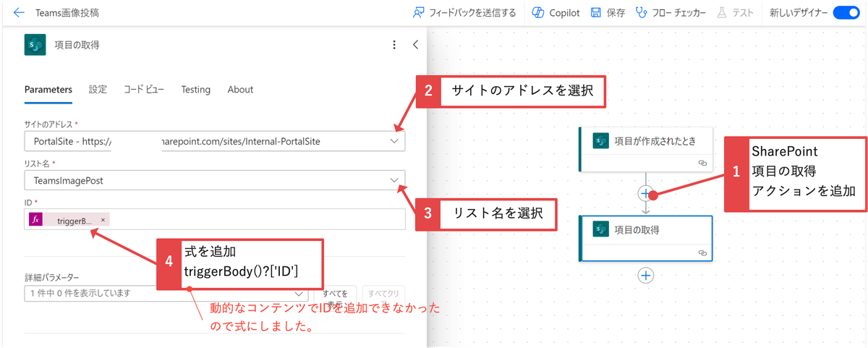Add a step between the trigger and 項目の取得
Screen dimensions: 868x348
tap(645, 193)
